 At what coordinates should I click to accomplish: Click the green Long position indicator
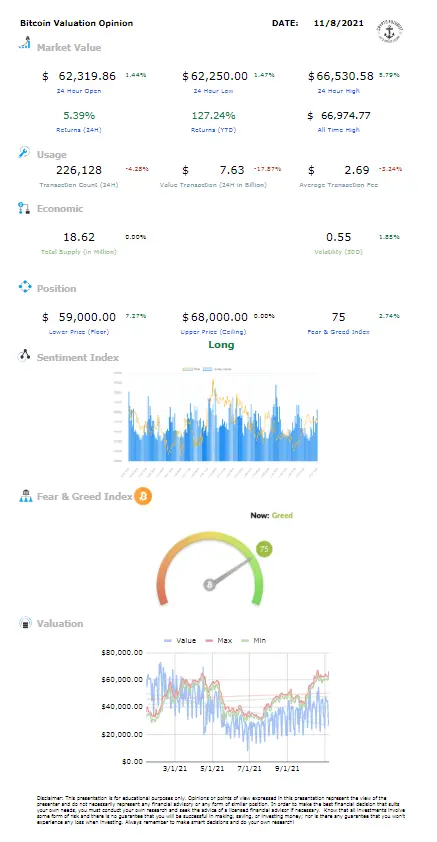point(221,345)
